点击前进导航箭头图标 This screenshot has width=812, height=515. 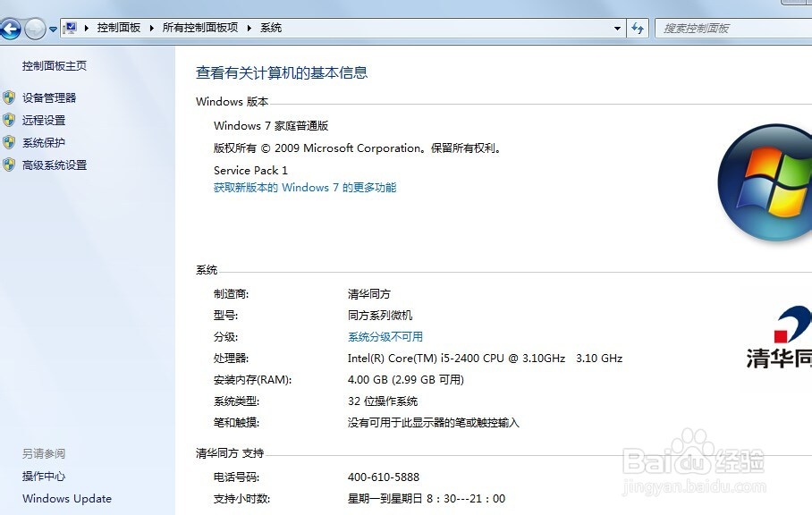(x=33, y=28)
